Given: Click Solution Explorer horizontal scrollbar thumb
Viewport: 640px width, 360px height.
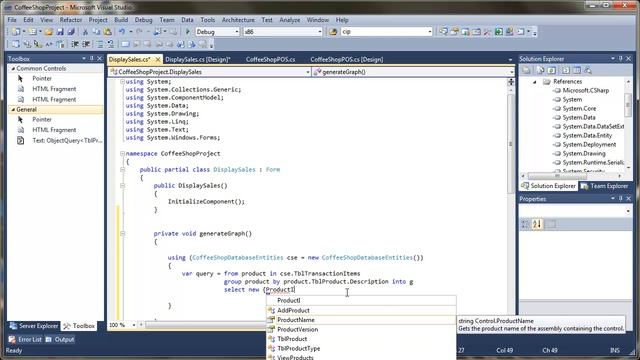Looking at the screenshot, I should click(557, 176).
